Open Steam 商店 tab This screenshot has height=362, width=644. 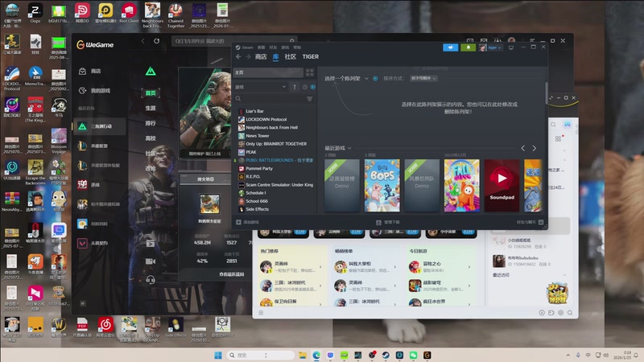(261, 56)
